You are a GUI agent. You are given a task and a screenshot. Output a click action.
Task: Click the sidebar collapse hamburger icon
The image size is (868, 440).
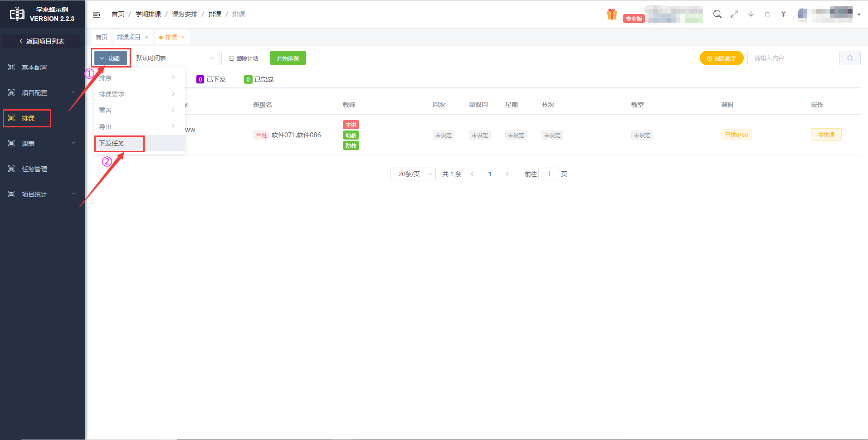tap(97, 15)
